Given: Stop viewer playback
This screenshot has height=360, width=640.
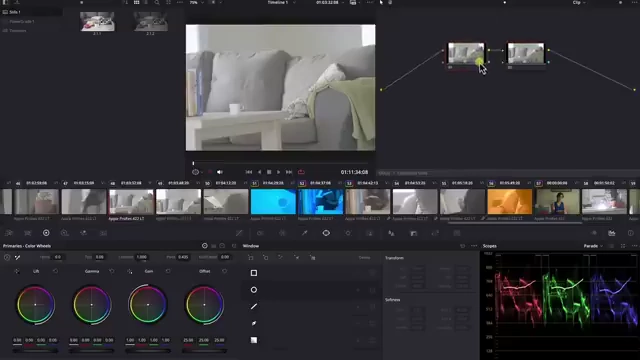Looking at the screenshot, I should [x=269, y=172].
